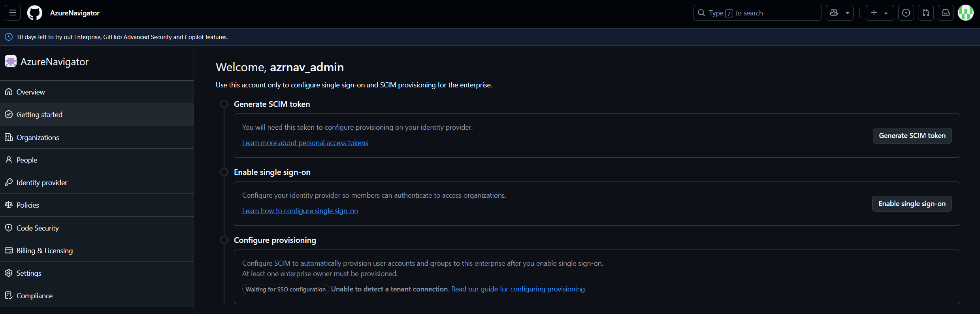Open the notifications inbox icon

point(946,13)
